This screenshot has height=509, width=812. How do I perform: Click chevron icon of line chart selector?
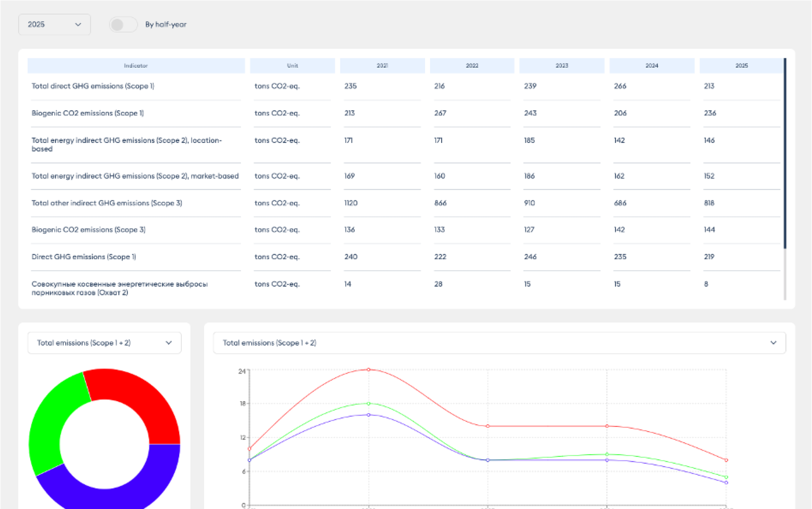[x=773, y=343]
